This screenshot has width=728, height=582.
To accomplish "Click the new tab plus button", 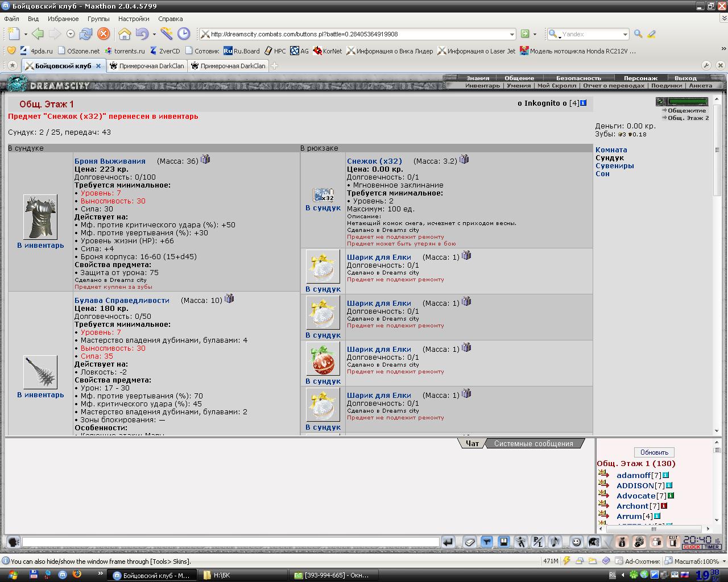I will [275, 66].
